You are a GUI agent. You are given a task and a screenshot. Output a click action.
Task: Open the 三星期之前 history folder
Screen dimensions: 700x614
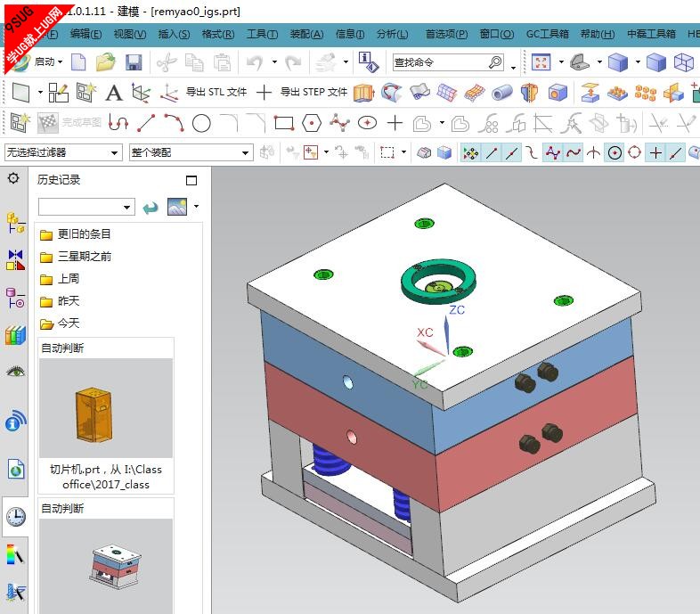76,257
